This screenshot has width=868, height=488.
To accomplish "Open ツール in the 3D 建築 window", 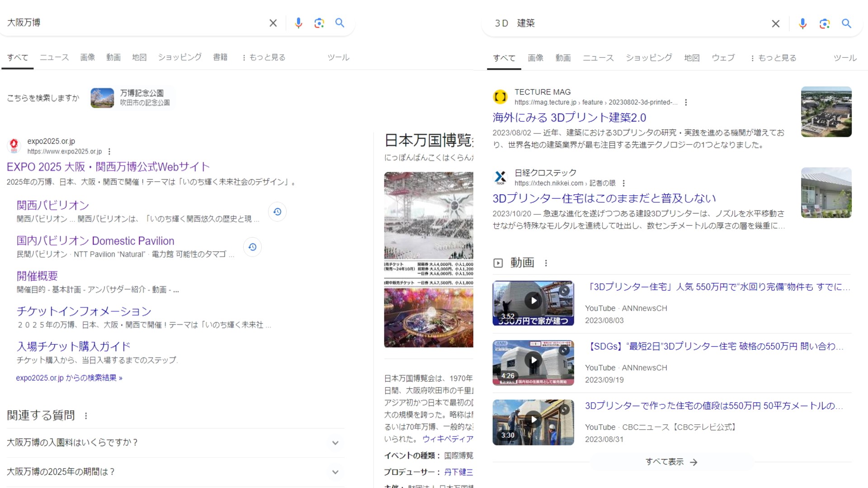I will [845, 58].
